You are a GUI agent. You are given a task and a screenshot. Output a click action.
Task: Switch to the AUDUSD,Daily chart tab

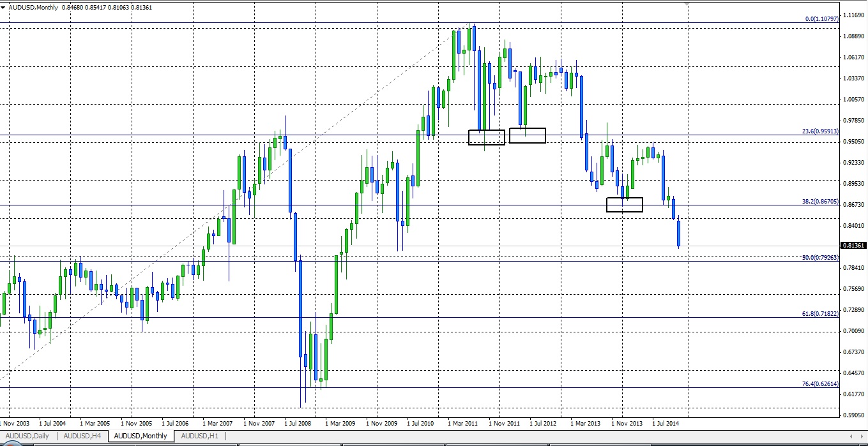tap(27, 436)
